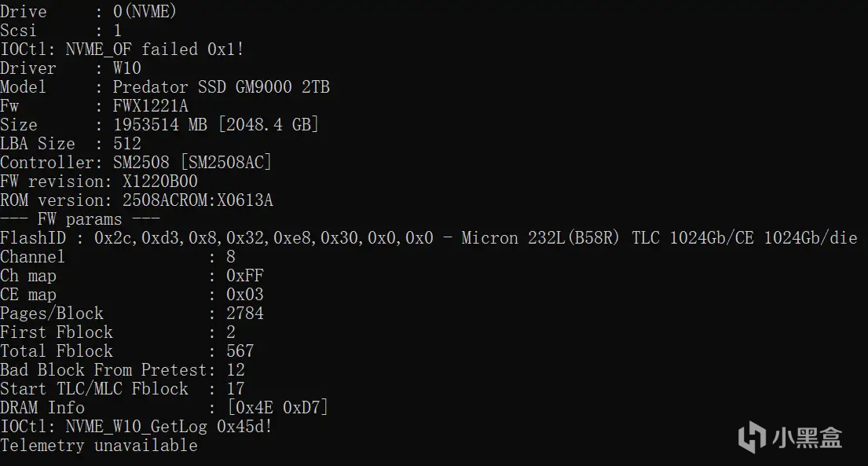The width and height of the screenshot is (868, 466).
Task: Click the FW revision X1220B00 text
Action: [x=159, y=181]
